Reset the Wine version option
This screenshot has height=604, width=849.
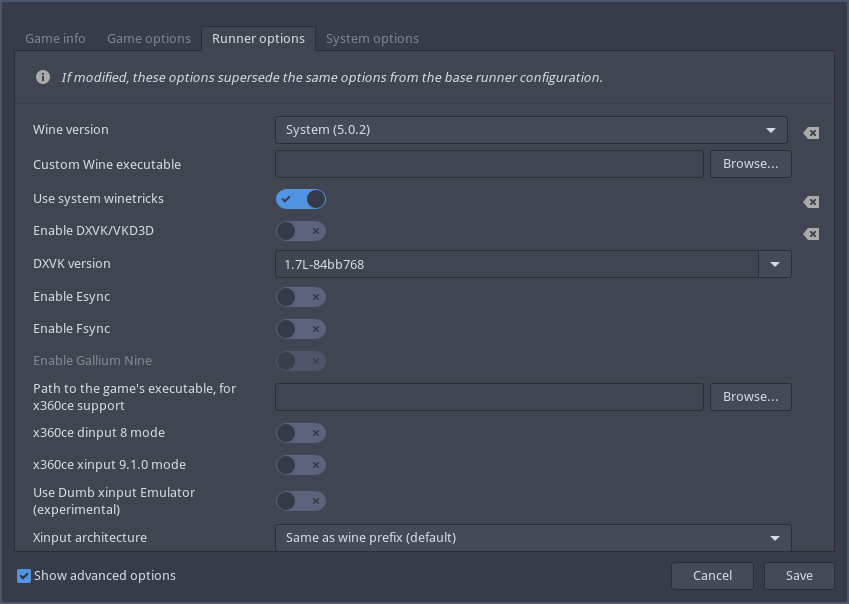[811, 133]
